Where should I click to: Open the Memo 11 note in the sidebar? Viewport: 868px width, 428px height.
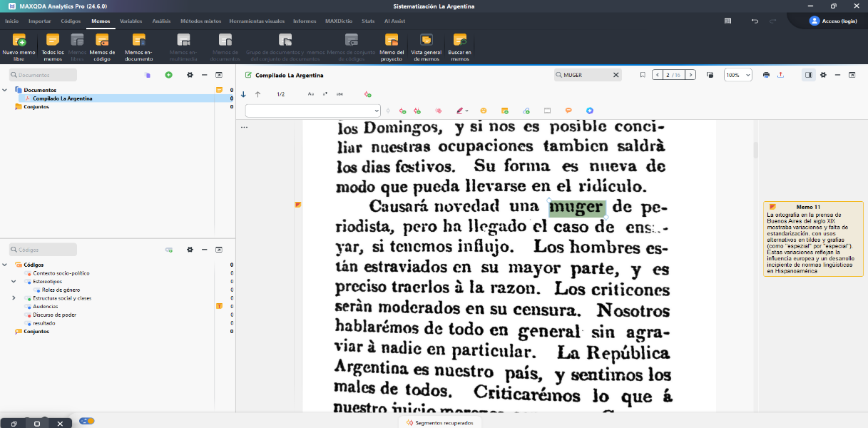pyautogui.click(x=813, y=238)
